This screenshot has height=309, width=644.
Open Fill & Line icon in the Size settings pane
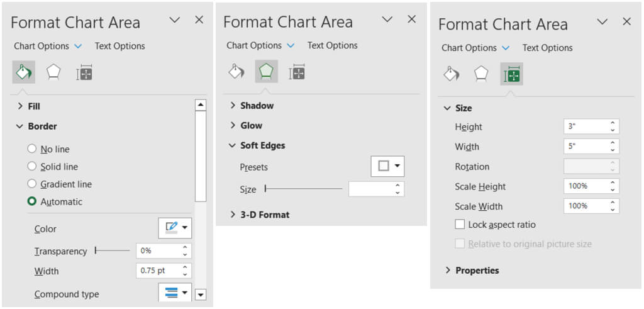(x=451, y=74)
